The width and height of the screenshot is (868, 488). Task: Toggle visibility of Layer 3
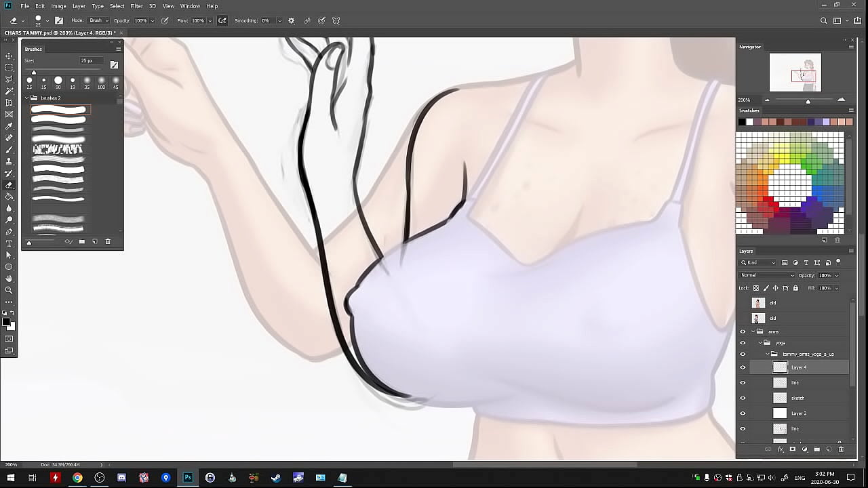pyautogui.click(x=743, y=413)
